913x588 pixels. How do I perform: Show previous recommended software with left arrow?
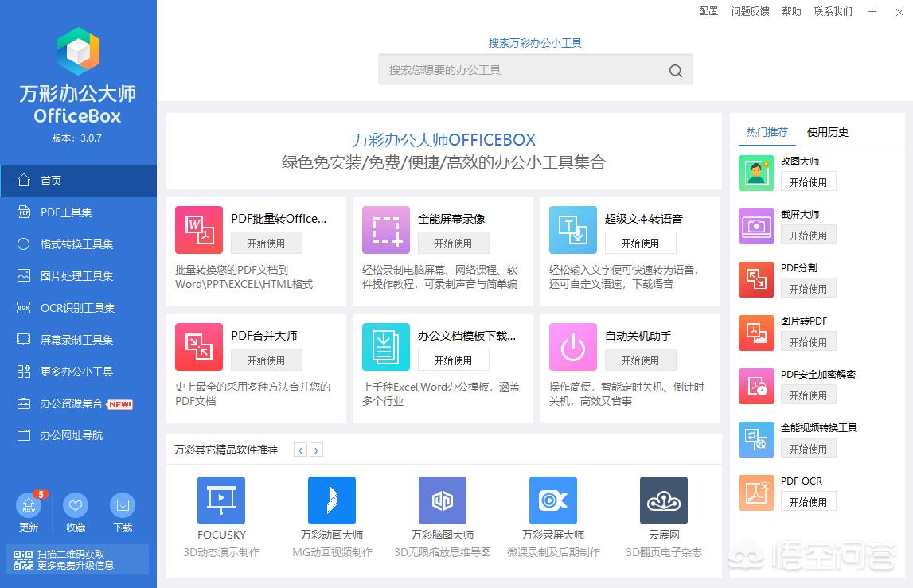pyautogui.click(x=300, y=450)
